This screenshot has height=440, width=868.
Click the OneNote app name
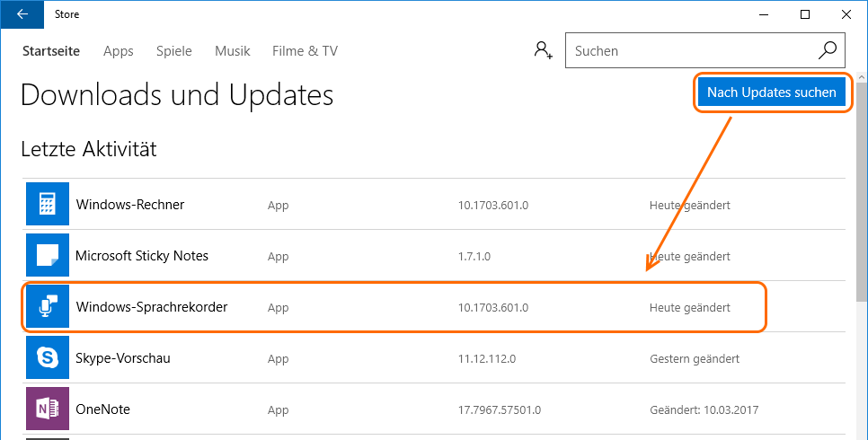pos(102,409)
